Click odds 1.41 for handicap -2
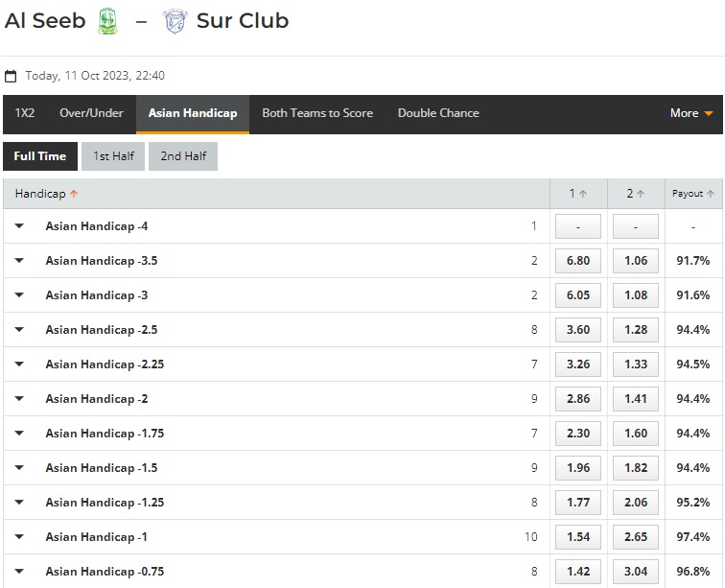This screenshot has height=588, width=725. click(636, 399)
